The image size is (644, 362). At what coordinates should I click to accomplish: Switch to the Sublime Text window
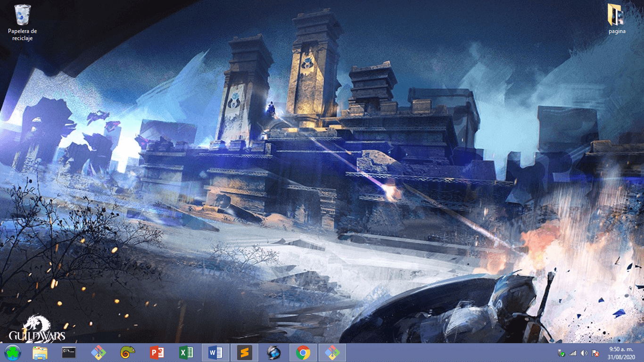pyautogui.click(x=244, y=353)
